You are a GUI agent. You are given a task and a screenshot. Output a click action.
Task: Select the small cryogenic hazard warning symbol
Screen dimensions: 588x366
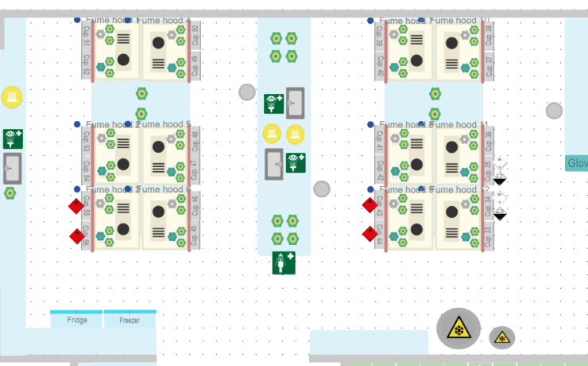tap(501, 337)
